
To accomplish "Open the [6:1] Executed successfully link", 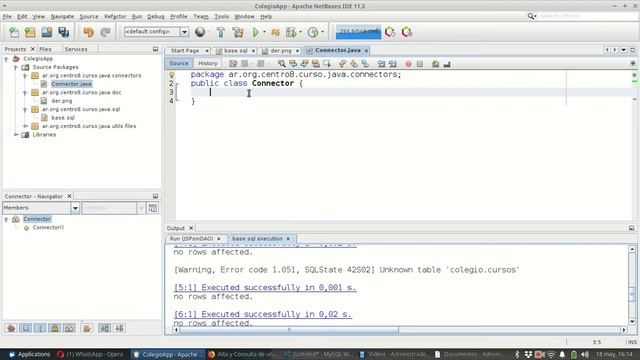I will click(x=262, y=314).
